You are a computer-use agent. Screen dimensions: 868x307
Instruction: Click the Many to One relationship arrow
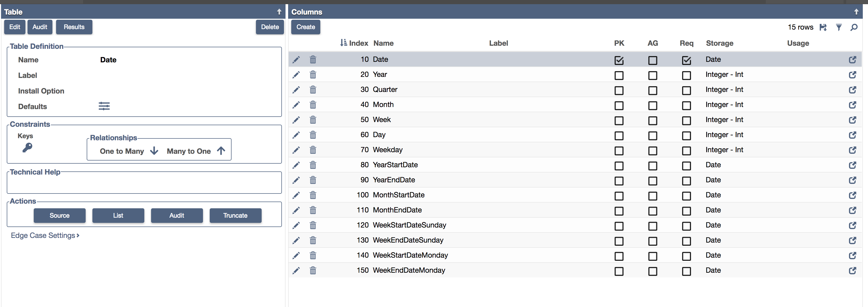point(221,151)
